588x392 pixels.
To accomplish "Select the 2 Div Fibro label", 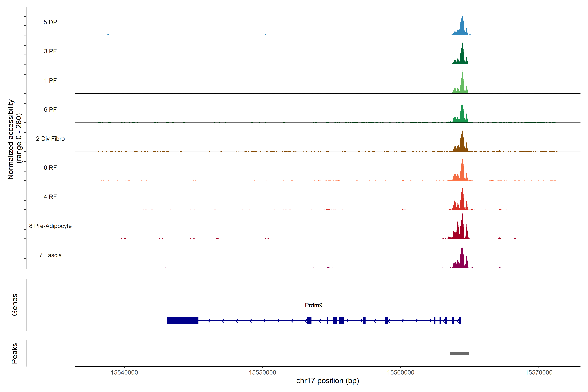I will tap(50, 139).
